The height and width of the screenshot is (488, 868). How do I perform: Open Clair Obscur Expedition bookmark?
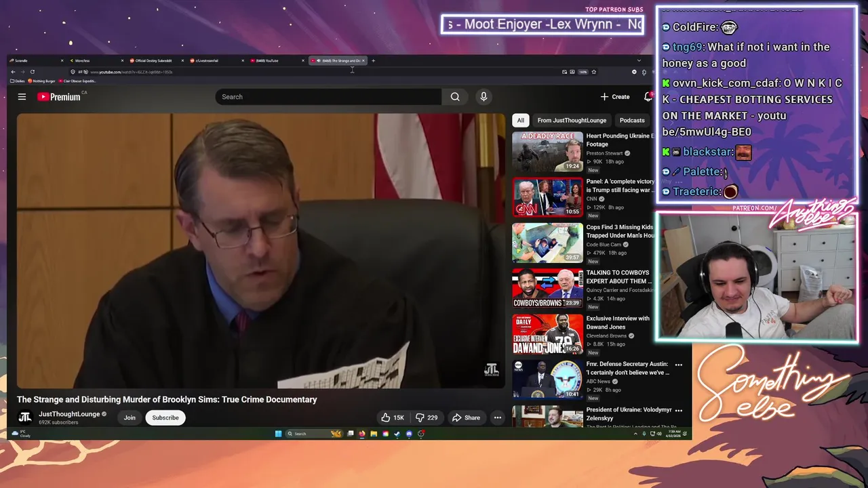78,81
